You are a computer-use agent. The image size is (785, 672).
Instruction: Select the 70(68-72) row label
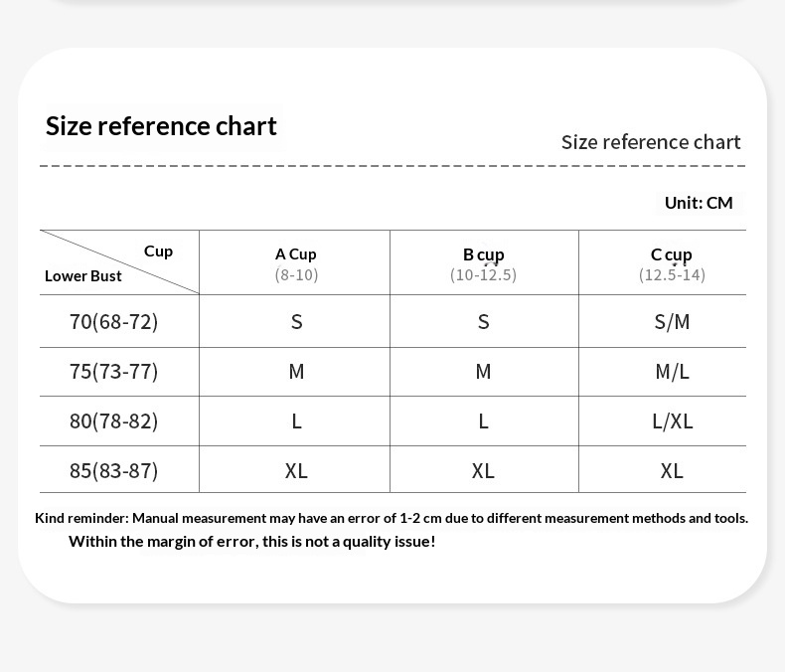point(113,321)
